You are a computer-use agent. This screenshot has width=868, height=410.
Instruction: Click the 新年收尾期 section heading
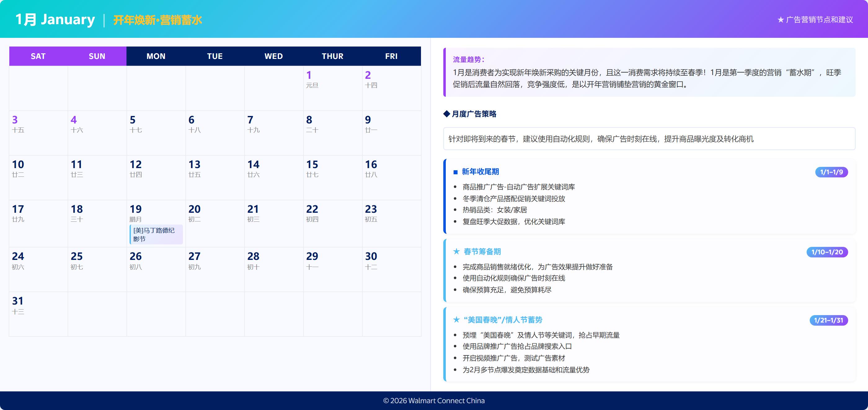pyautogui.click(x=480, y=172)
